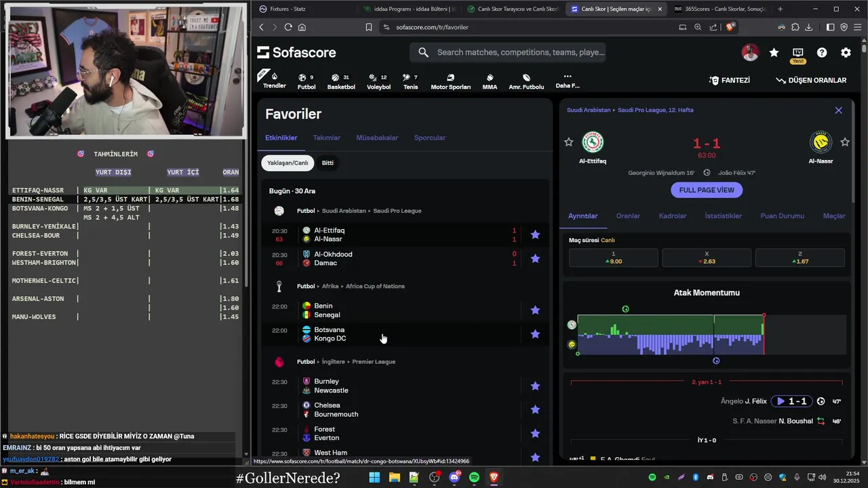This screenshot has width=868, height=488.
Task: Open Windows Start menu
Action: point(374,477)
